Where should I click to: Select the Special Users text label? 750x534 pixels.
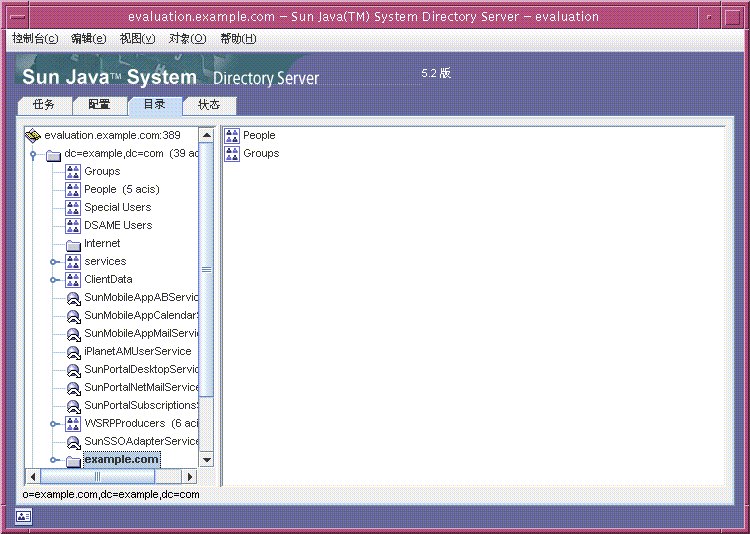118,208
